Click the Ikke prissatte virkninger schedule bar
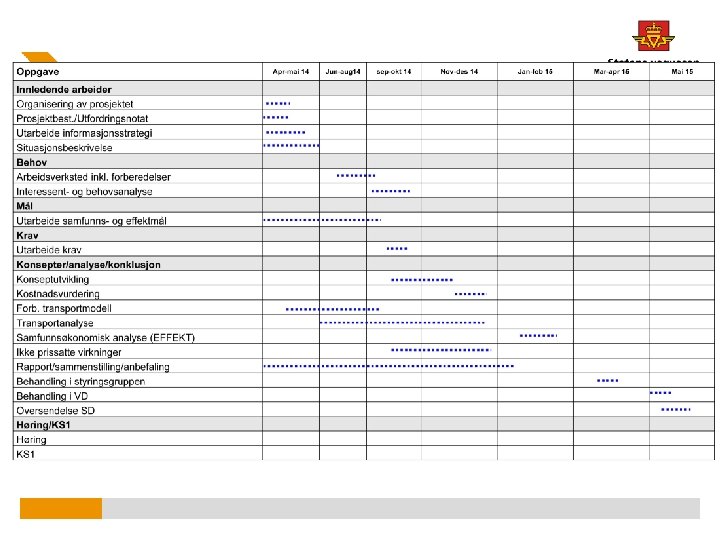 coord(441,350)
